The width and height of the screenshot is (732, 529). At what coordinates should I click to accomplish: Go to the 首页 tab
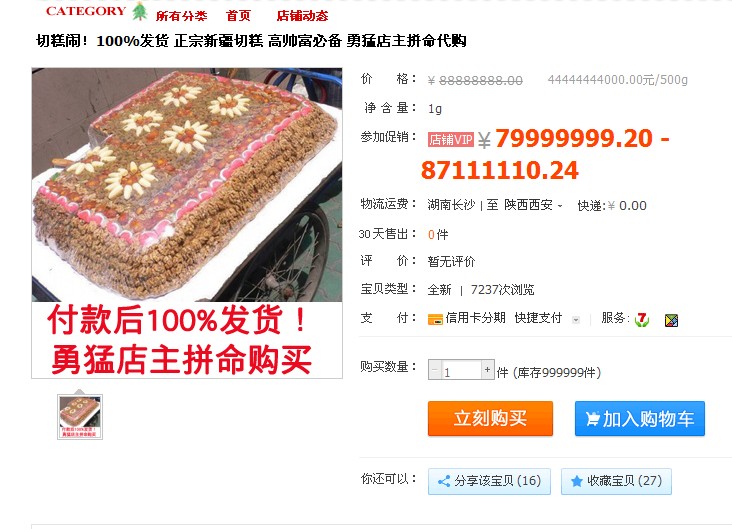pyautogui.click(x=239, y=16)
